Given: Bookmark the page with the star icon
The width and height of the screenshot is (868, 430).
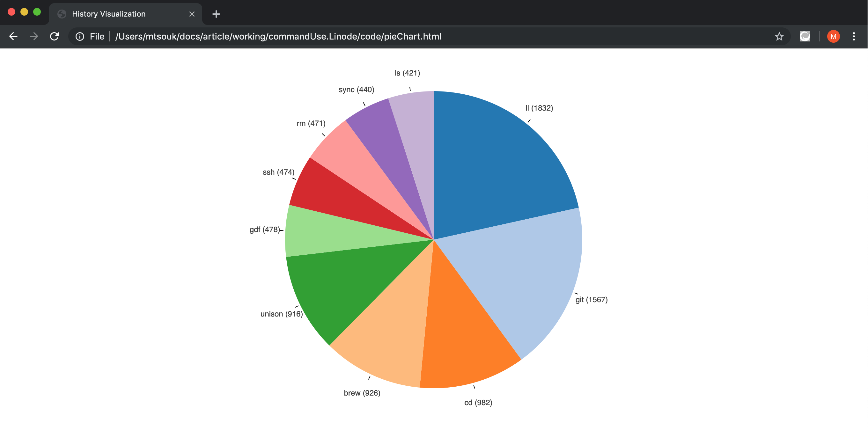Looking at the screenshot, I should [779, 36].
